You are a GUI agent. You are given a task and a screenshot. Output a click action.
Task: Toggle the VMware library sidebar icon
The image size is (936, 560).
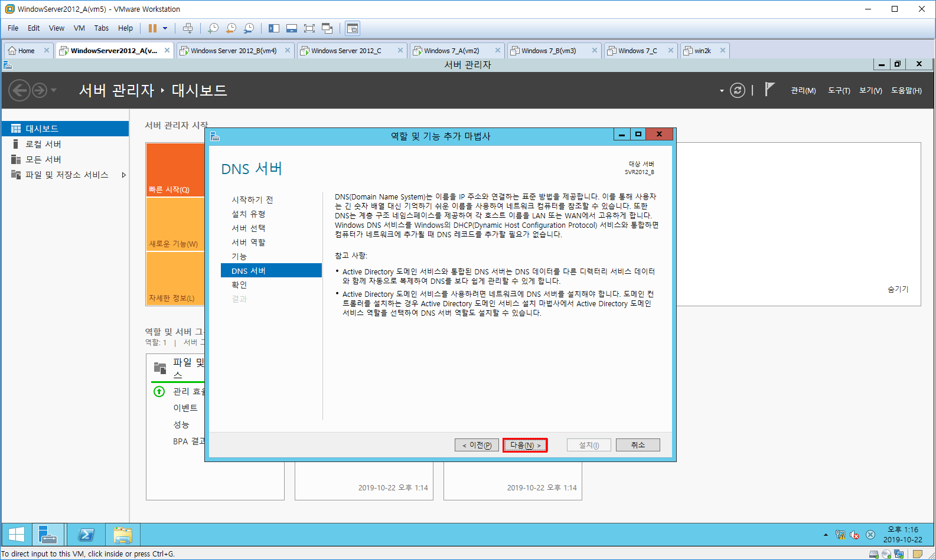274,28
